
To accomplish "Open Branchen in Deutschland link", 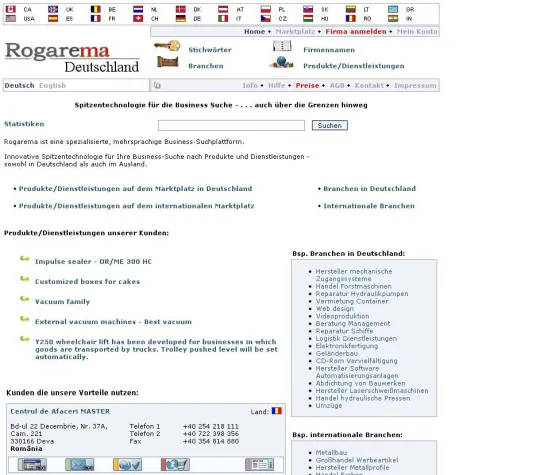I will coord(369,188).
